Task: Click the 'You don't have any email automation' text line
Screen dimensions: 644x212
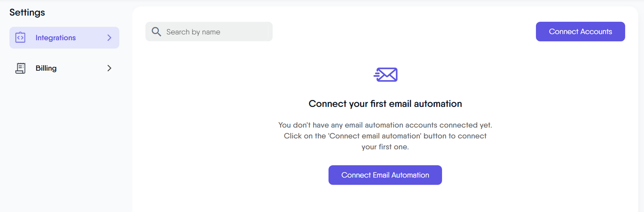Action: point(385,125)
